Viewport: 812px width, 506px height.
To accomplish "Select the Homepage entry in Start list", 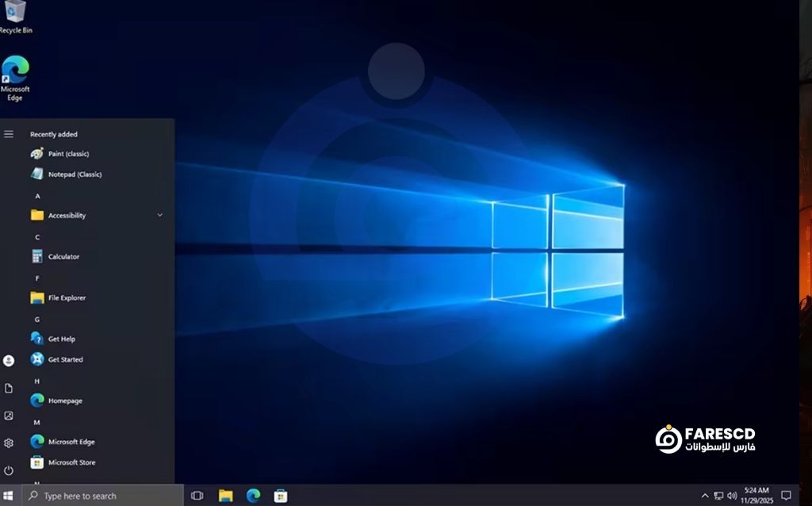I will (64, 401).
